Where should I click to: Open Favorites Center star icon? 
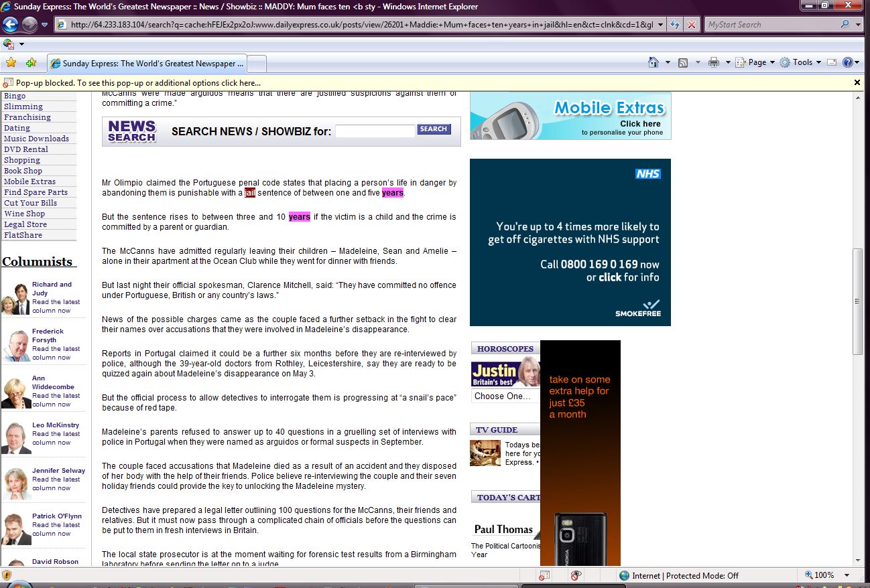coord(11,63)
